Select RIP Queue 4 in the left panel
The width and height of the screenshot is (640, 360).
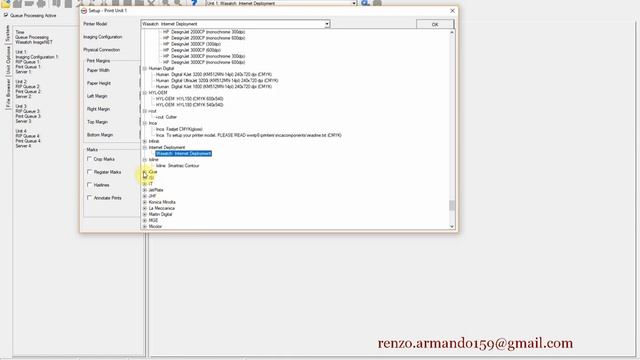coord(27,136)
